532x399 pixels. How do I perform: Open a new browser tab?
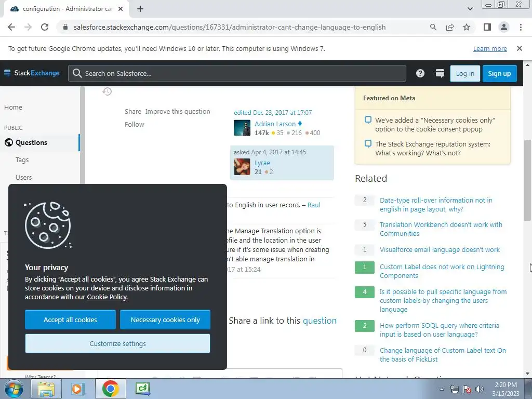click(140, 9)
